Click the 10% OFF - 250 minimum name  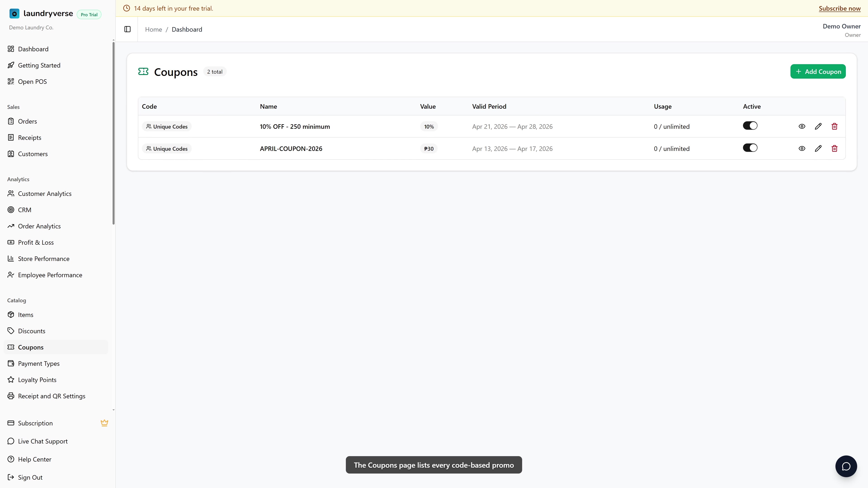295,127
